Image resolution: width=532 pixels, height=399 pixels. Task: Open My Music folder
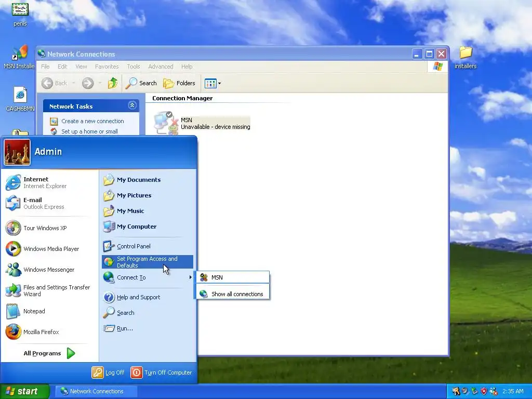(x=148, y=211)
